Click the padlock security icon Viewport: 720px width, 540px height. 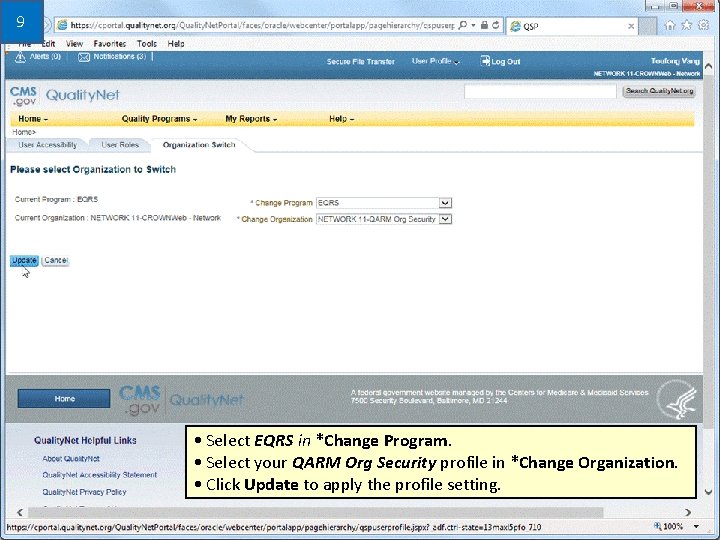pyautogui.click(x=484, y=25)
